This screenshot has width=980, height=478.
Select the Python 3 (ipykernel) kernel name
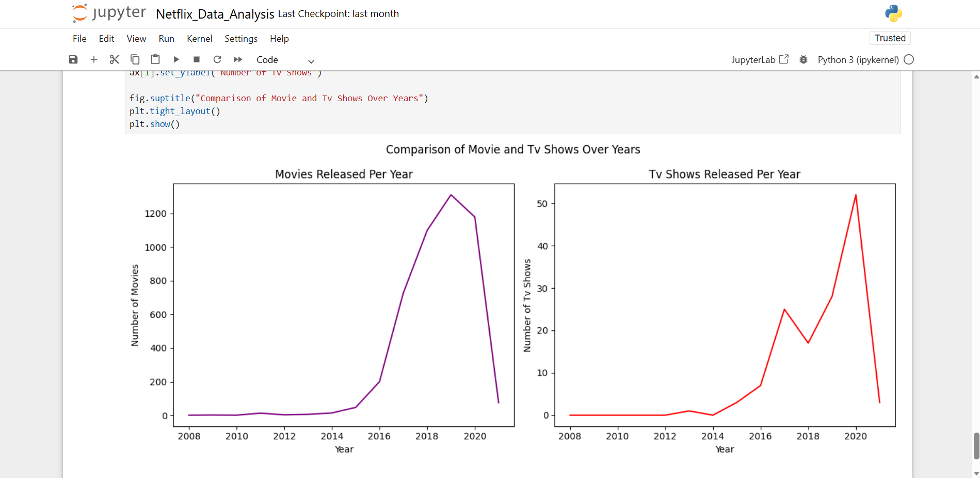859,59
